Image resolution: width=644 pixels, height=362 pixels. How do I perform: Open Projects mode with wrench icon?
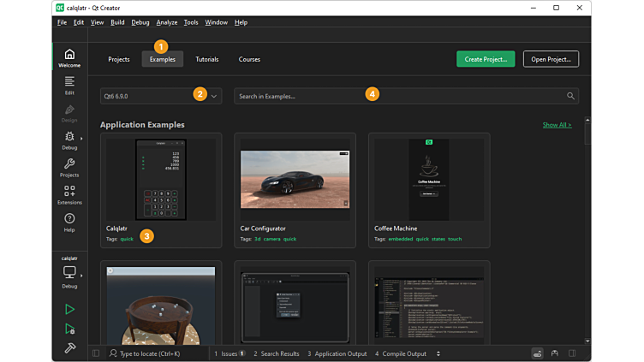tap(69, 168)
